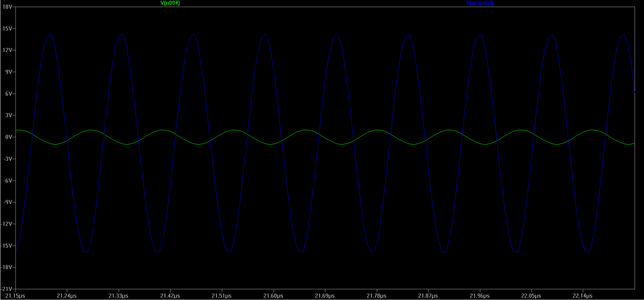Select the green V(n004) trace label

pos(170,3)
